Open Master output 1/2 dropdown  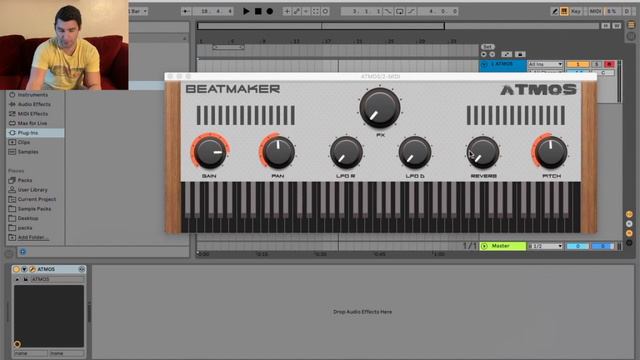(x=545, y=246)
